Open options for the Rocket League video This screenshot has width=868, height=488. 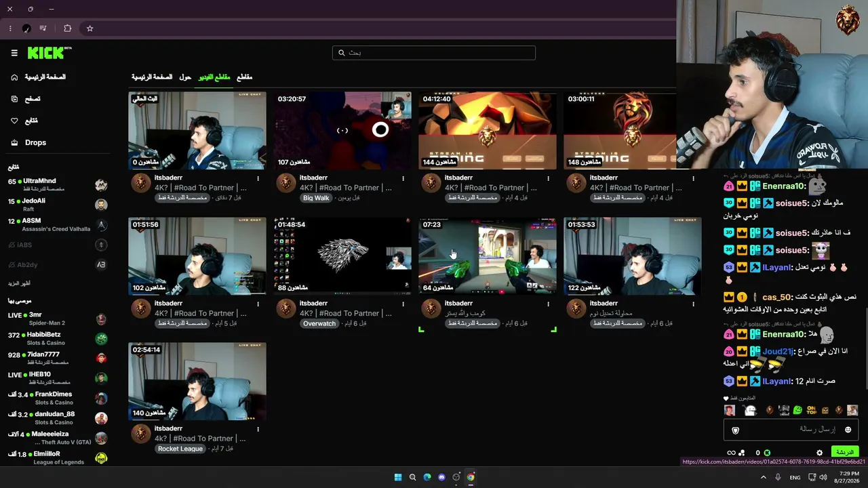[x=258, y=430]
